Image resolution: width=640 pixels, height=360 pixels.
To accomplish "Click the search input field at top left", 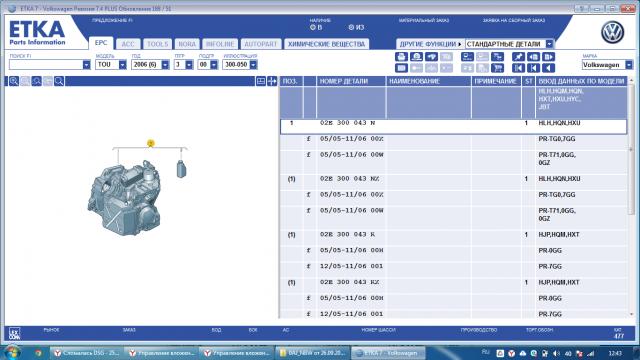I will point(46,64).
